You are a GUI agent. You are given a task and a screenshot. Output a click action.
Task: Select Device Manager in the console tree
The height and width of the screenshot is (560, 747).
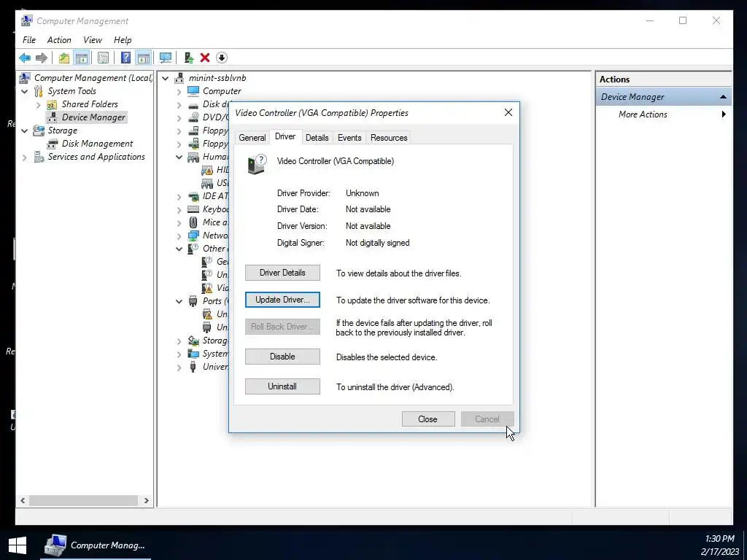93,117
